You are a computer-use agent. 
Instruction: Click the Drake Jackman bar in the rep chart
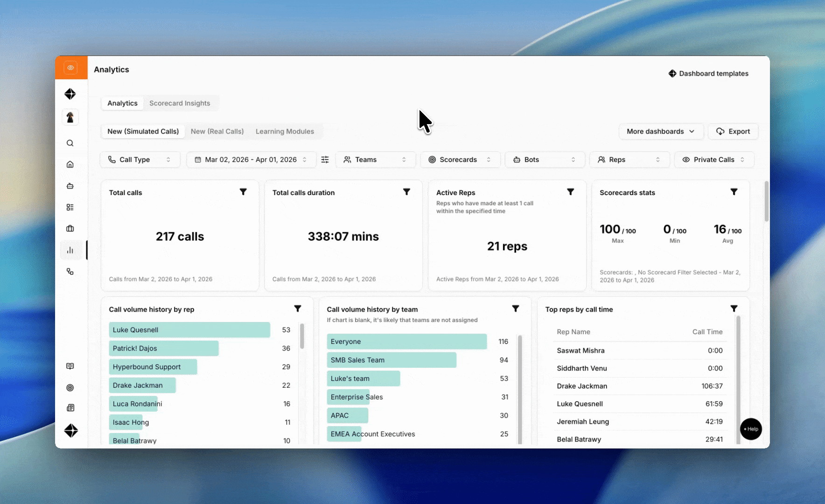142,385
